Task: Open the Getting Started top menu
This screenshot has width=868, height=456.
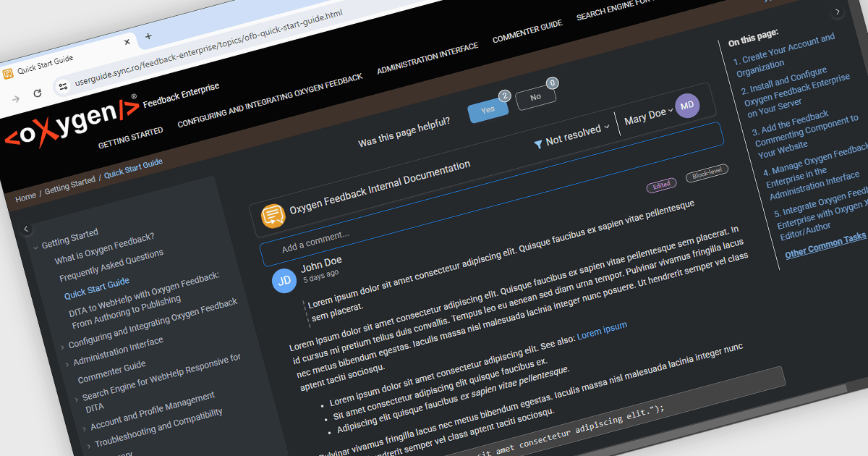Action: point(130,137)
